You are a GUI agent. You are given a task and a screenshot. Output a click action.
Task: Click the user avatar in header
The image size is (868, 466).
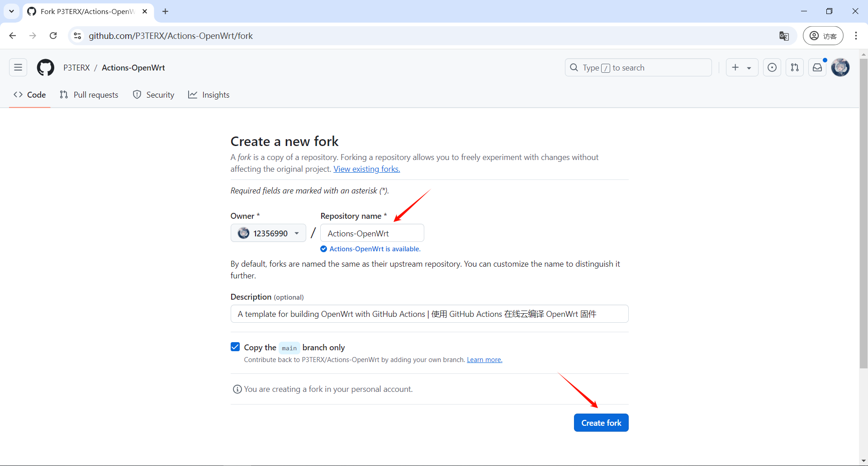click(x=840, y=68)
